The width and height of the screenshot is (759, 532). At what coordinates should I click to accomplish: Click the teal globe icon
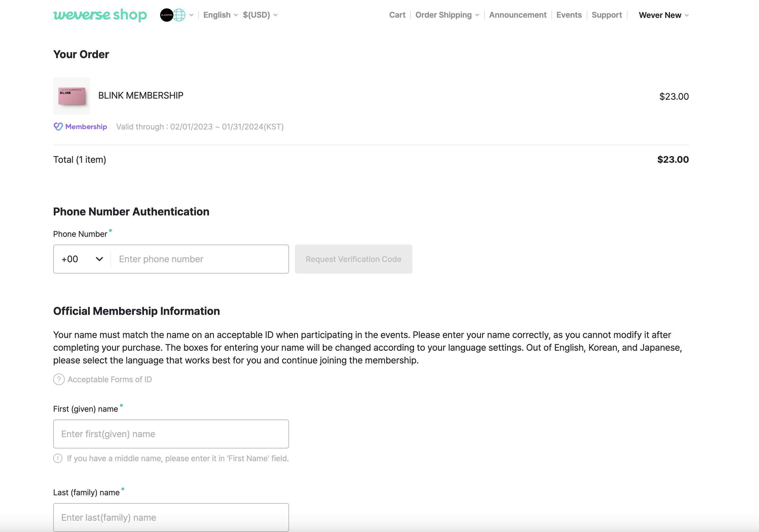click(179, 15)
